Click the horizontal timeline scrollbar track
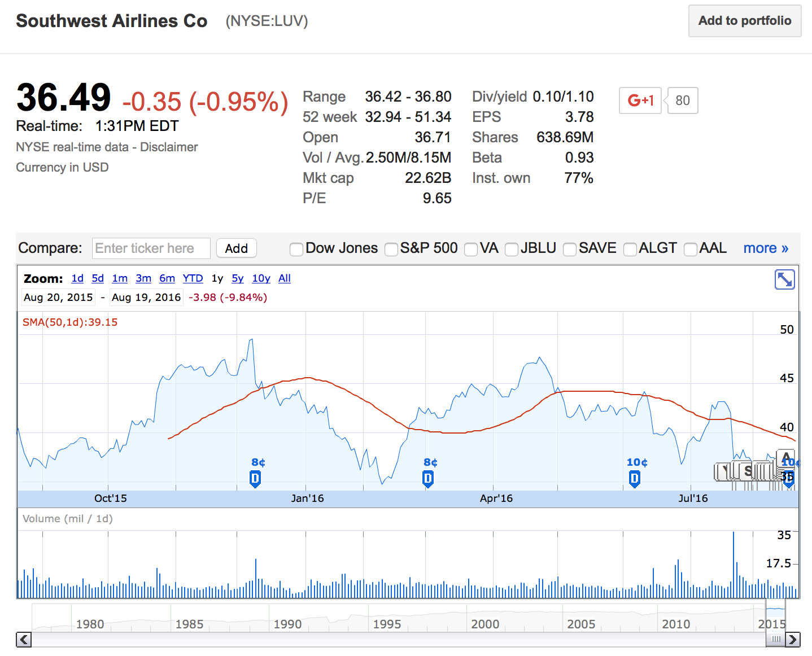812x656 pixels. tap(398, 640)
